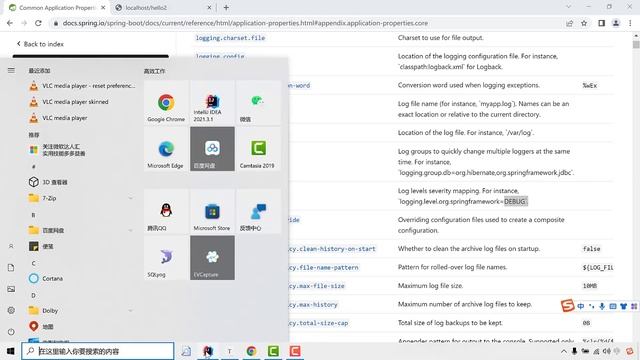This screenshot has height=360, width=640.
Task: Switch to the localhost/hello2 tab
Action: click(163, 8)
